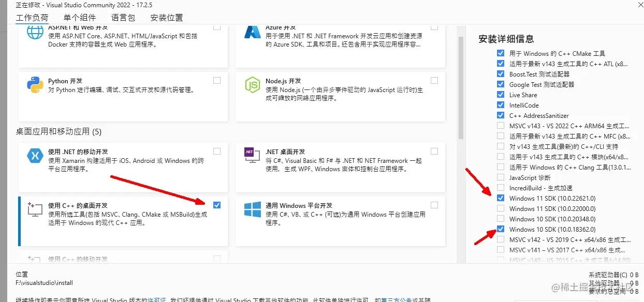This screenshot has width=644, height=302.
Task: Check the Python development workload
Action: click(x=217, y=81)
